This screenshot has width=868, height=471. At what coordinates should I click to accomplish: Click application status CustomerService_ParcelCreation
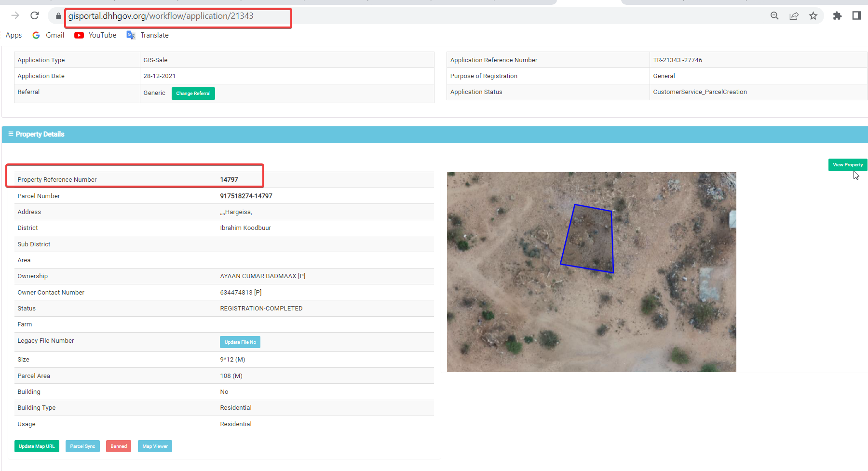700,92
